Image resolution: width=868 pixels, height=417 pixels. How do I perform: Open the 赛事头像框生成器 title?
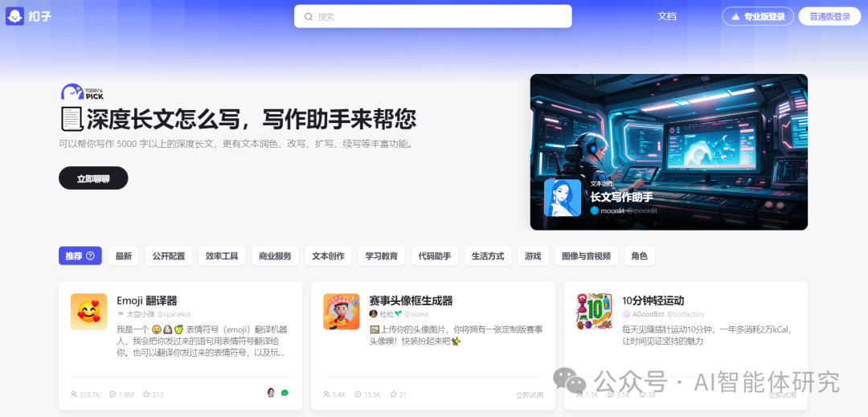click(411, 300)
